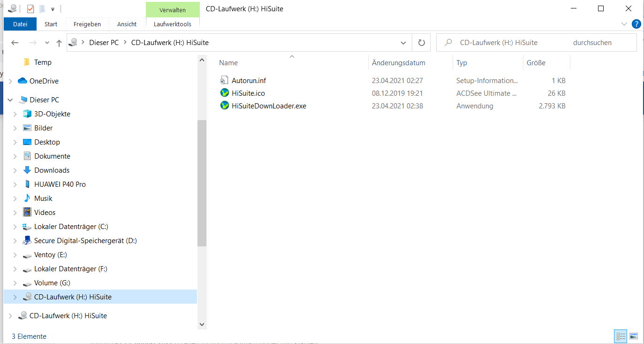Click the Help question mark icon
The width and height of the screenshot is (644, 344).
pos(636,24)
